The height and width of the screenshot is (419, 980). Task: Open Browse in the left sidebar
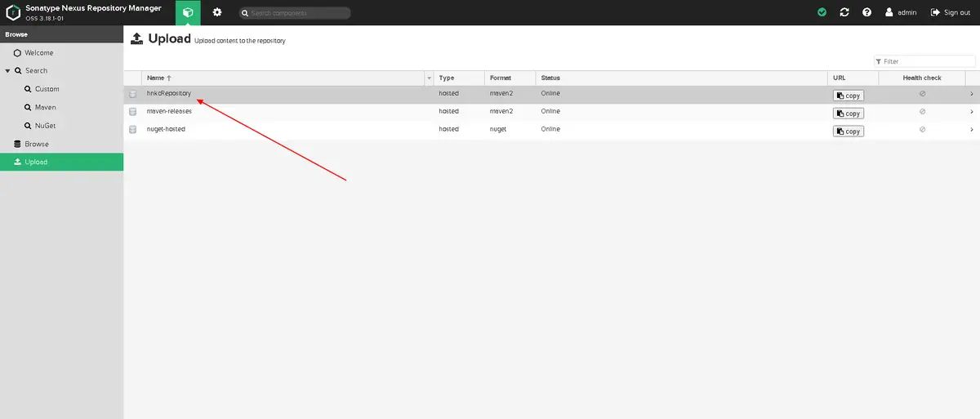click(37, 144)
